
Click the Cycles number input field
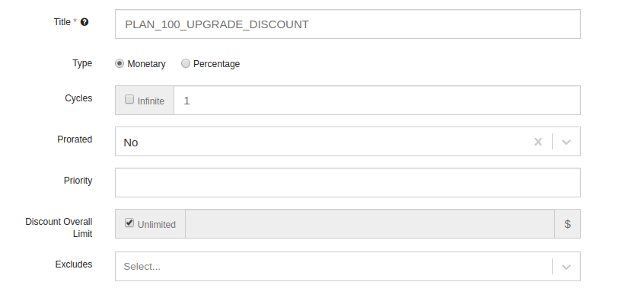[377, 101]
